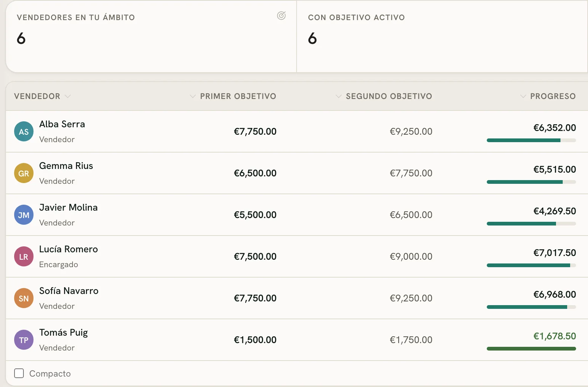The image size is (588, 387).
Task: Click the €7,500.00 primer objetivo value
Action: pos(255,256)
